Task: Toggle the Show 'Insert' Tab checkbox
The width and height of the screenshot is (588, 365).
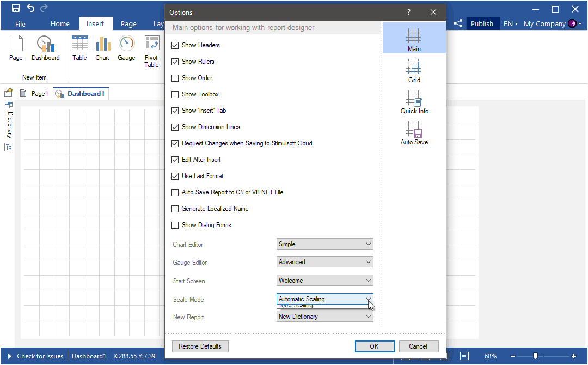Action: (175, 111)
